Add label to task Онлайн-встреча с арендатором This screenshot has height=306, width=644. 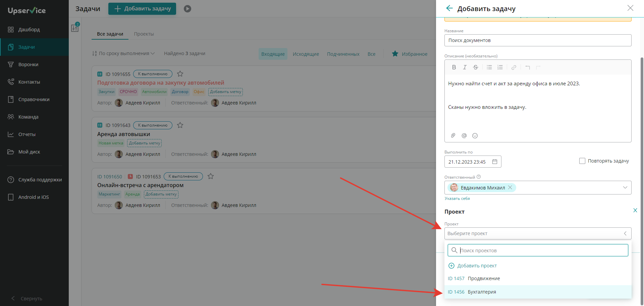click(x=161, y=194)
